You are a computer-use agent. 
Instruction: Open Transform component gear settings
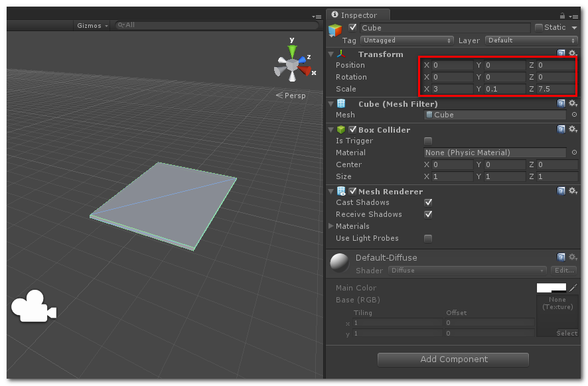coord(573,53)
